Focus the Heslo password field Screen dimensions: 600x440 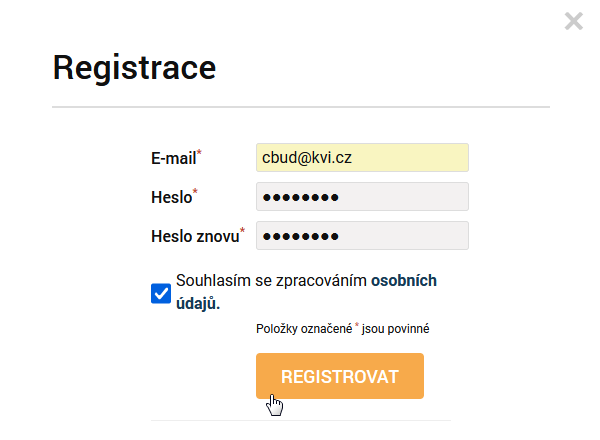click(x=362, y=197)
